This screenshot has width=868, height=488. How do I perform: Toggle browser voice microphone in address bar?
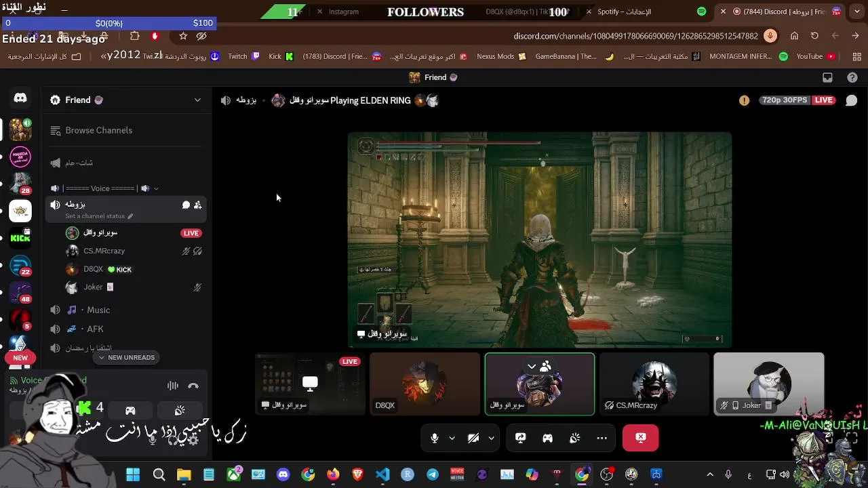click(770, 36)
